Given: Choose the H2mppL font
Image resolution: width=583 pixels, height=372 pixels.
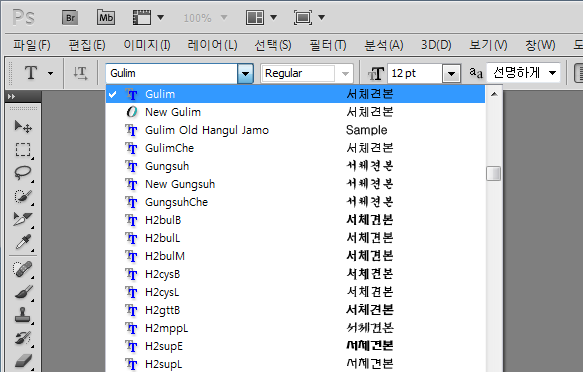Looking at the screenshot, I should tap(296, 328).
